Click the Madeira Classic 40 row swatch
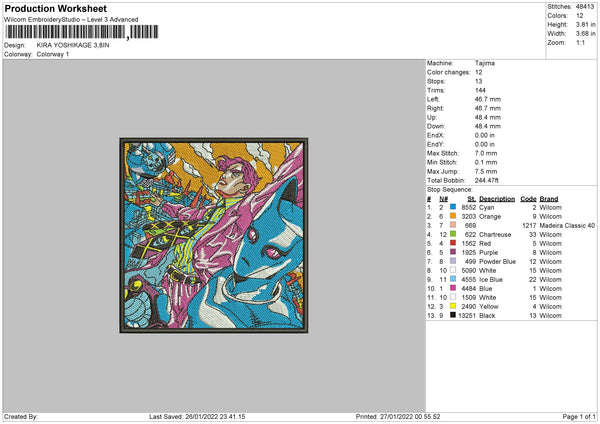 coord(453,225)
